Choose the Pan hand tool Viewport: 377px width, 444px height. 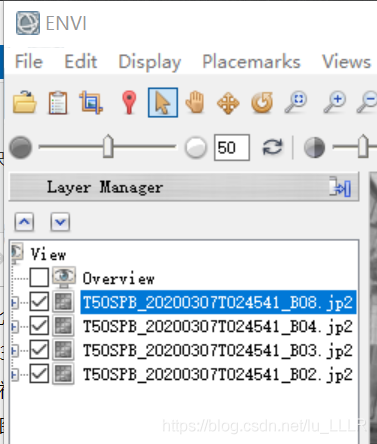coord(195,102)
